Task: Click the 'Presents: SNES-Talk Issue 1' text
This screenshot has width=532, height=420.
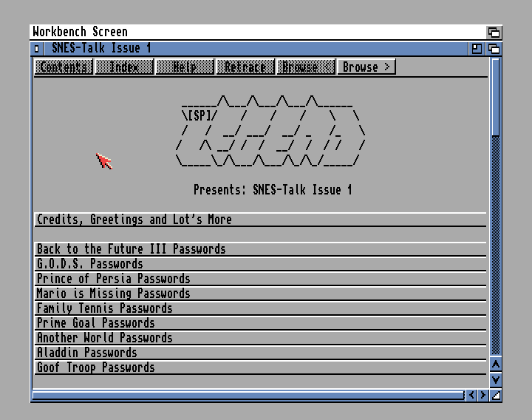Action: (x=273, y=190)
